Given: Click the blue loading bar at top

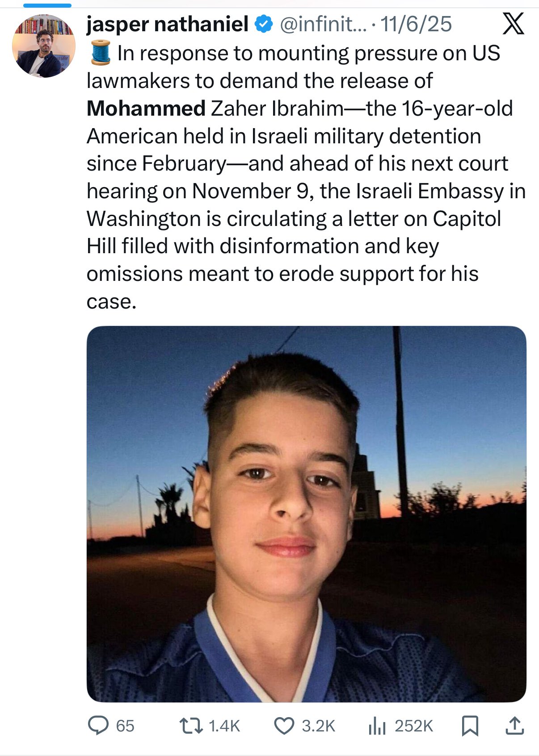Looking at the screenshot, I should coord(47,5).
